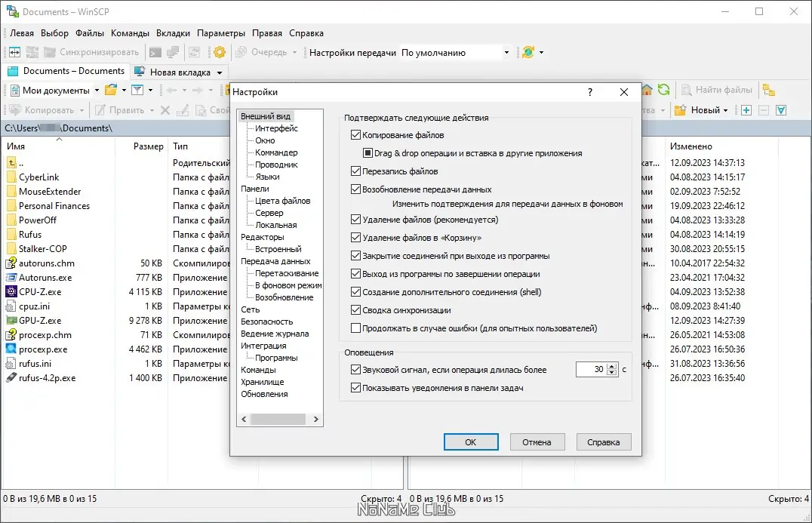Expand the Новый button dropdown arrow
This screenshot has width=812, height=523.
point(725,110)
